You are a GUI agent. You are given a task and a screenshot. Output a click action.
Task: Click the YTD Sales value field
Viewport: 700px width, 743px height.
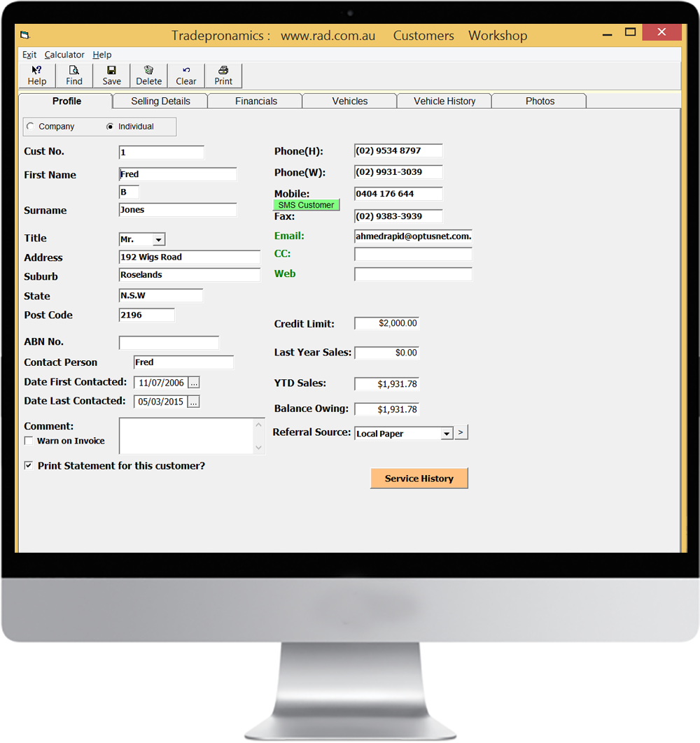(386, 384)
